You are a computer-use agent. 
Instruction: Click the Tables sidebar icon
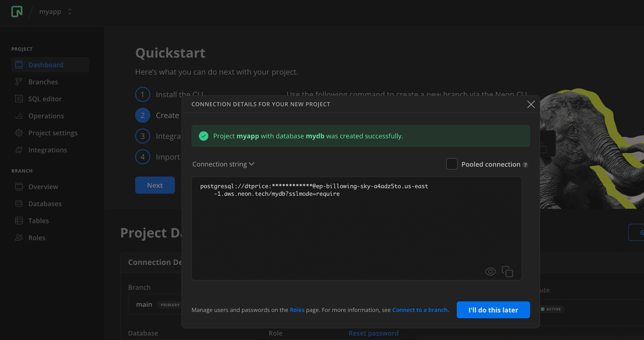point(19,220)
